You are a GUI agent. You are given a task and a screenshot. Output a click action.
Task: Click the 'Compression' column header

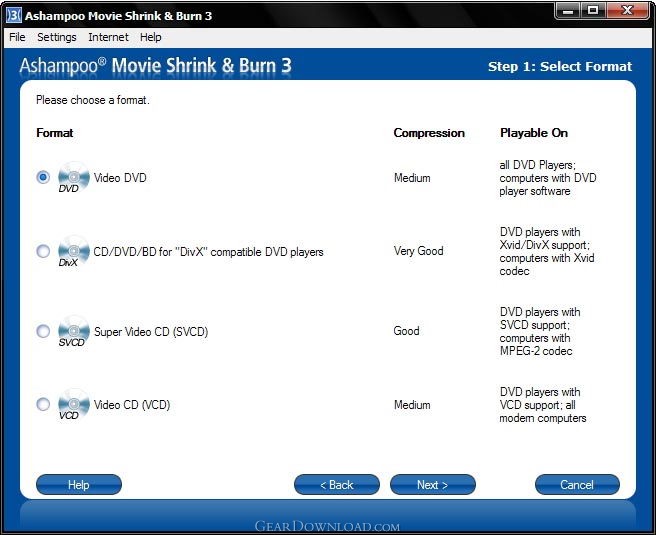pyautogui.click(x=429, y=133)
